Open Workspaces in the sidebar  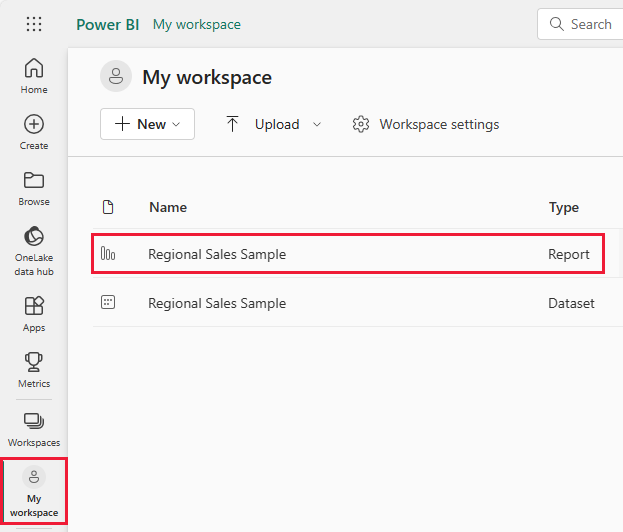pos(34,430)
